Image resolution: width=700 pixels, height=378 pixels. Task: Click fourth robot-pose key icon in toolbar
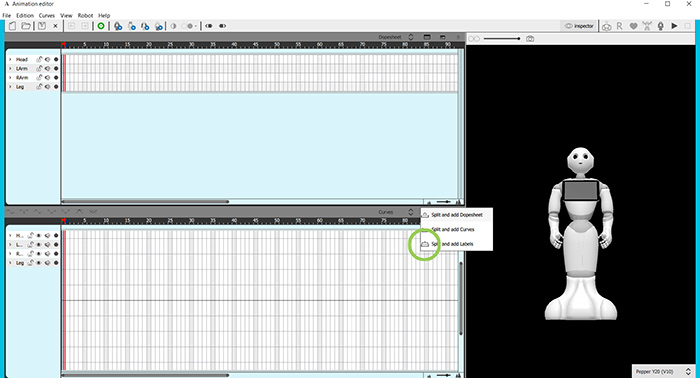159,26
